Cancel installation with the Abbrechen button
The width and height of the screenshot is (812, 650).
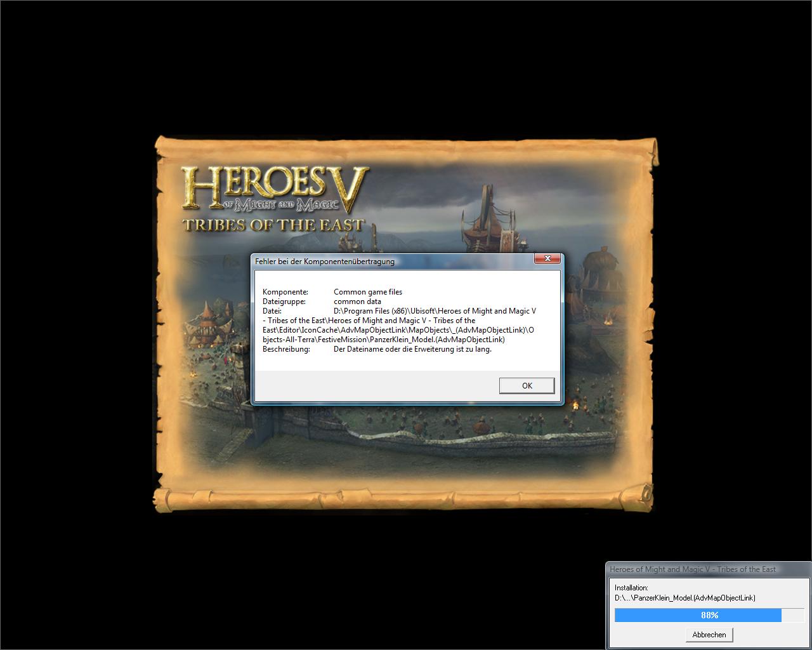(709, 635)
